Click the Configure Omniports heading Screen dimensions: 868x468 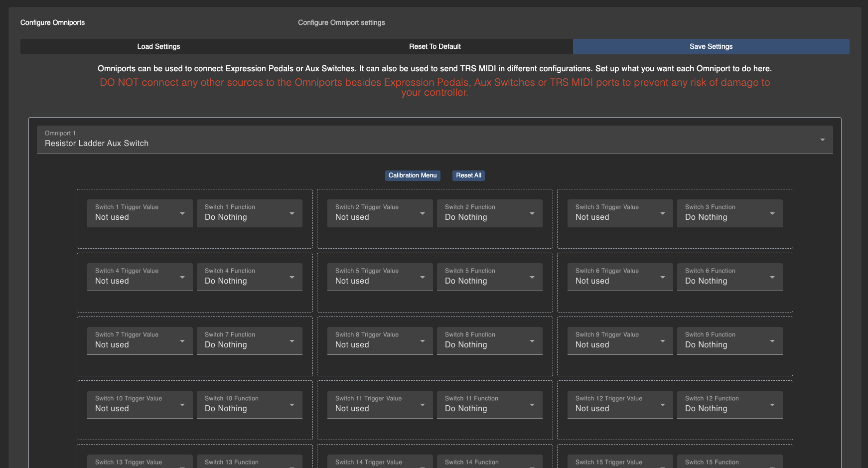click(x=52, y=22)
